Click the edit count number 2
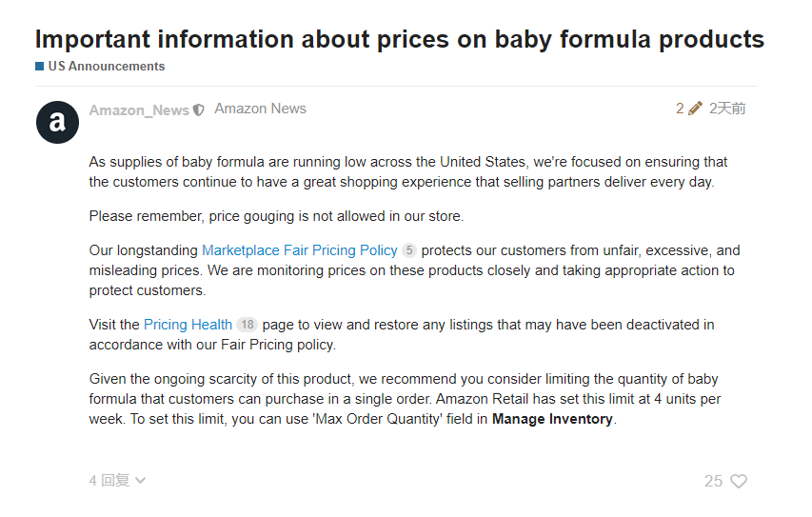The width and height of the screenshot is (812, 517). tap(680, 109)
